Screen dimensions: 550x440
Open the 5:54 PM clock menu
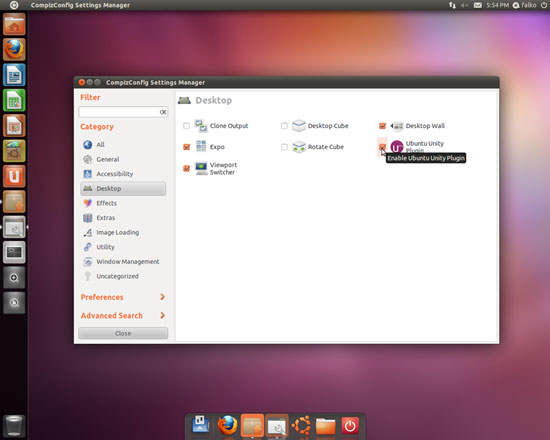click(497, 5)
